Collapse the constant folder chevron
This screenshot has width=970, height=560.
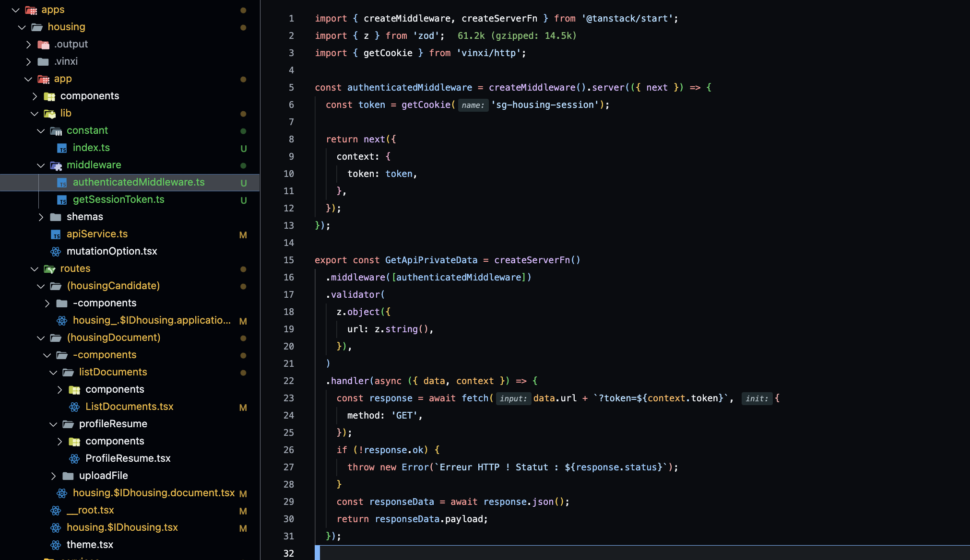tap(41, 130)
